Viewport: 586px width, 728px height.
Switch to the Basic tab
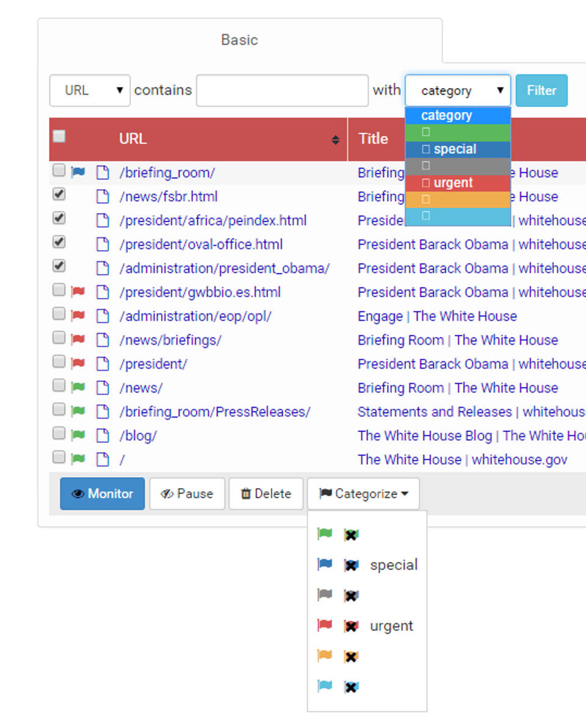[x=239, y=40]
